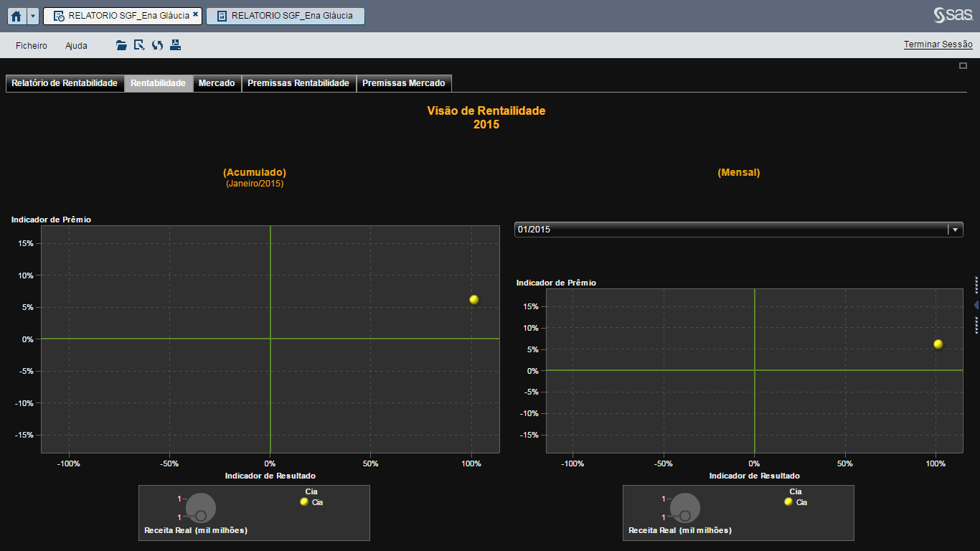
Task: Click the open folder toolbar icon
Action: point(121,45)
